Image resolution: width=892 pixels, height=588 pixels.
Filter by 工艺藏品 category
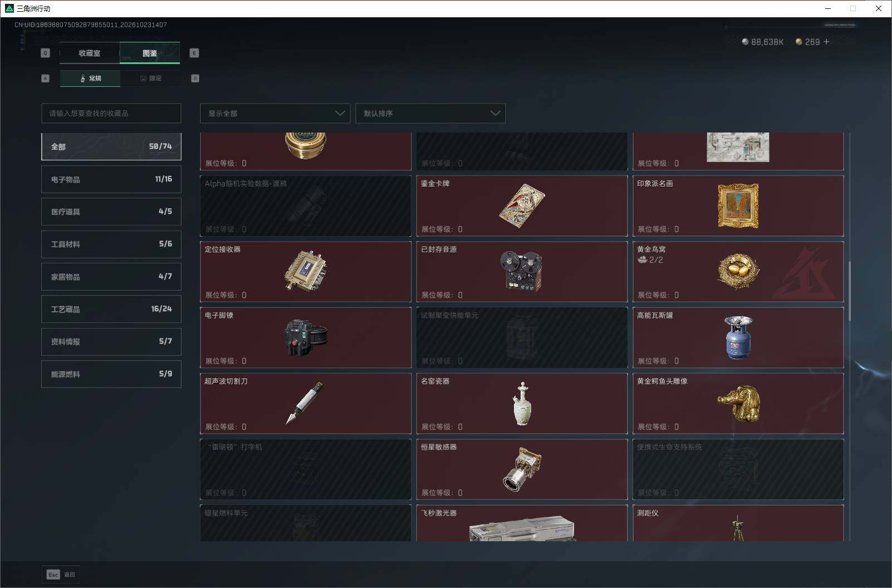(x=111, y=309)
